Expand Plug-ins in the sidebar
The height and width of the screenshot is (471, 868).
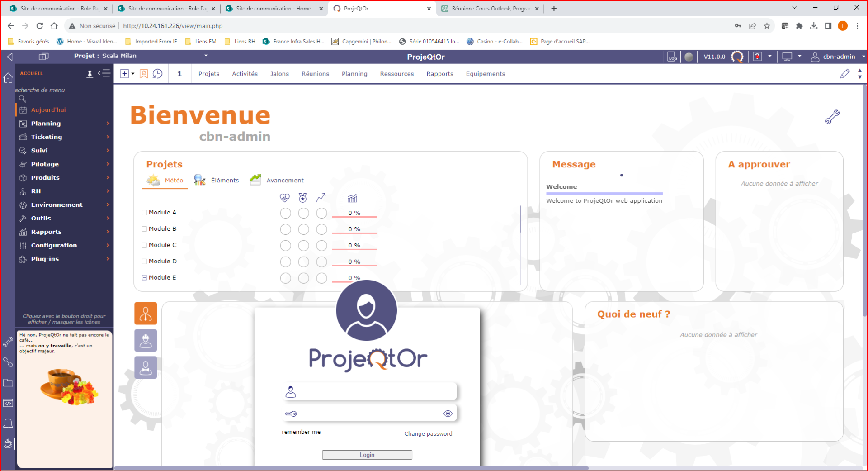(65, 259)
